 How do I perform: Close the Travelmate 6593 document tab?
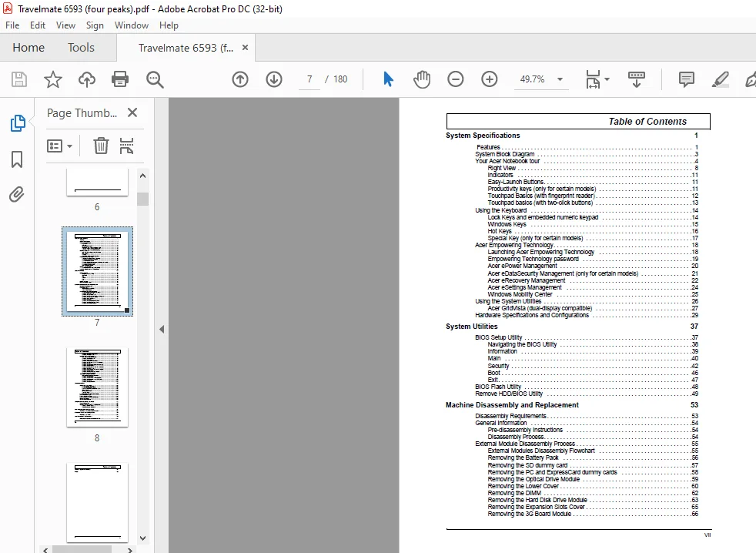[x=245, y=47]
